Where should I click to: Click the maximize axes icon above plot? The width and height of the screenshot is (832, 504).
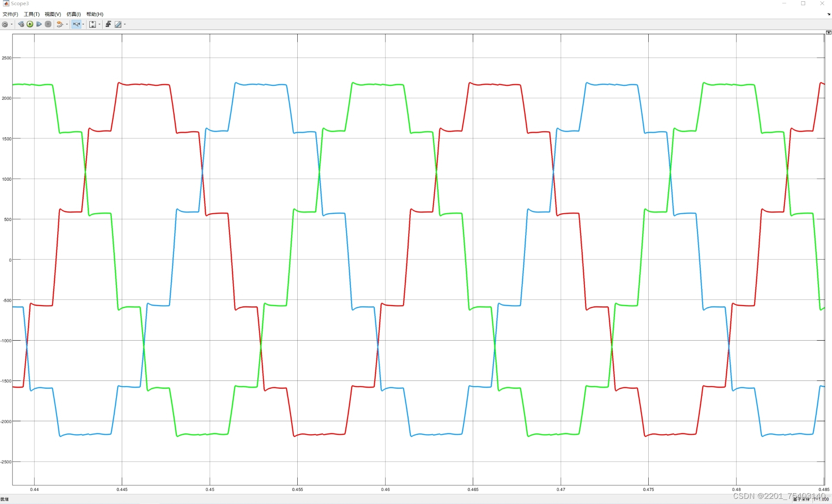[x=829, y=33]
